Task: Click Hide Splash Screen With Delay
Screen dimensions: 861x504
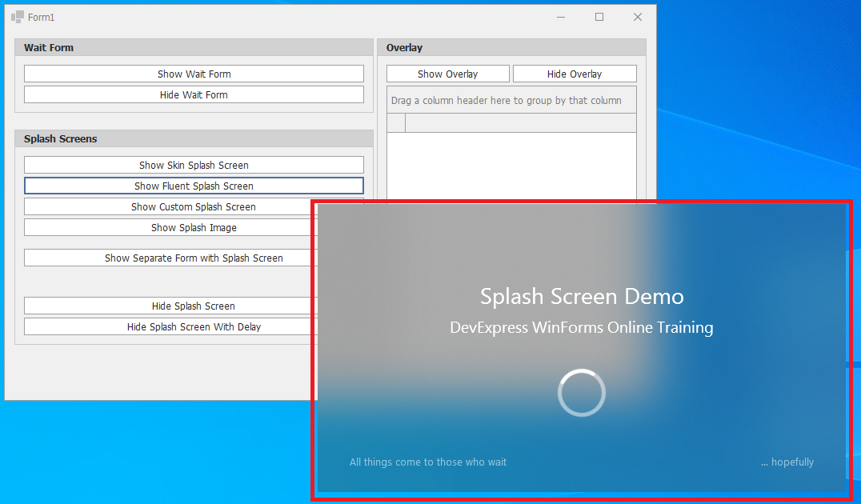Action: 170,326
